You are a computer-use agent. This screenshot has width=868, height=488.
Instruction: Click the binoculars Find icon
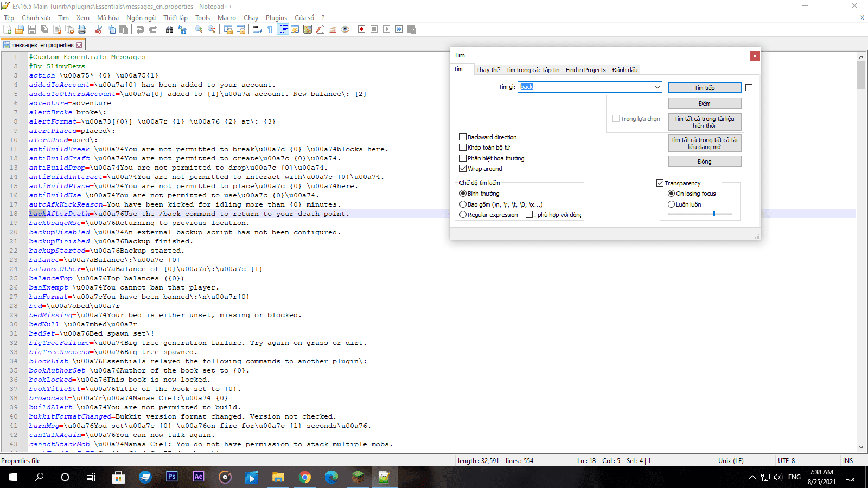coord(170,29)
